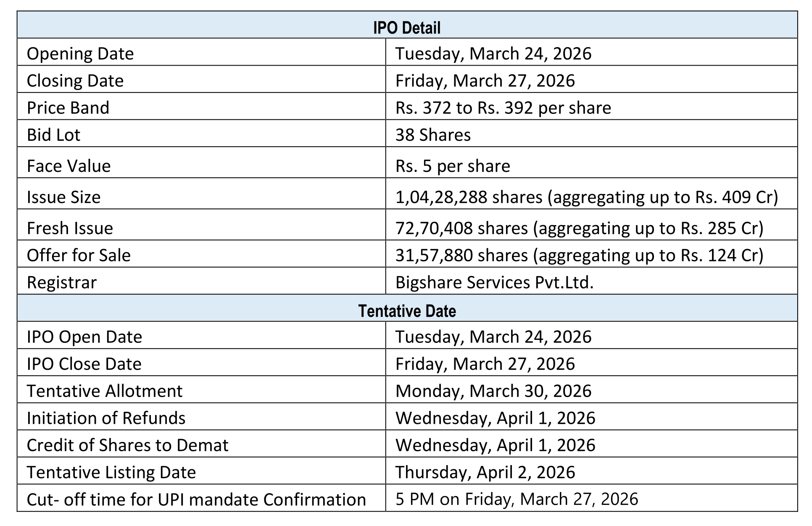Click the Bigshare Services Pvt.Ltd. cell

tap(494, 282)
